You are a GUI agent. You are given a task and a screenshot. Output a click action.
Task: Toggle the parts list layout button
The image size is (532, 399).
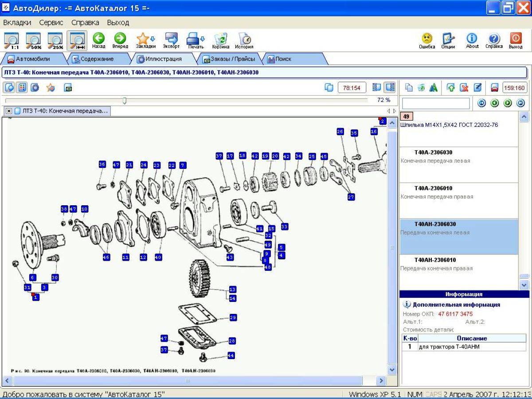[x=377, y=87]
